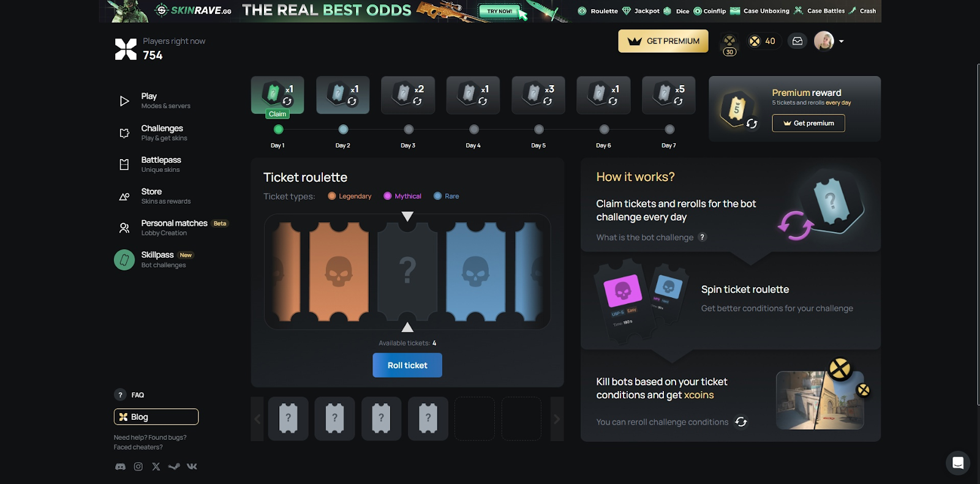Open the X Twitter social icon

click(156, 466)
